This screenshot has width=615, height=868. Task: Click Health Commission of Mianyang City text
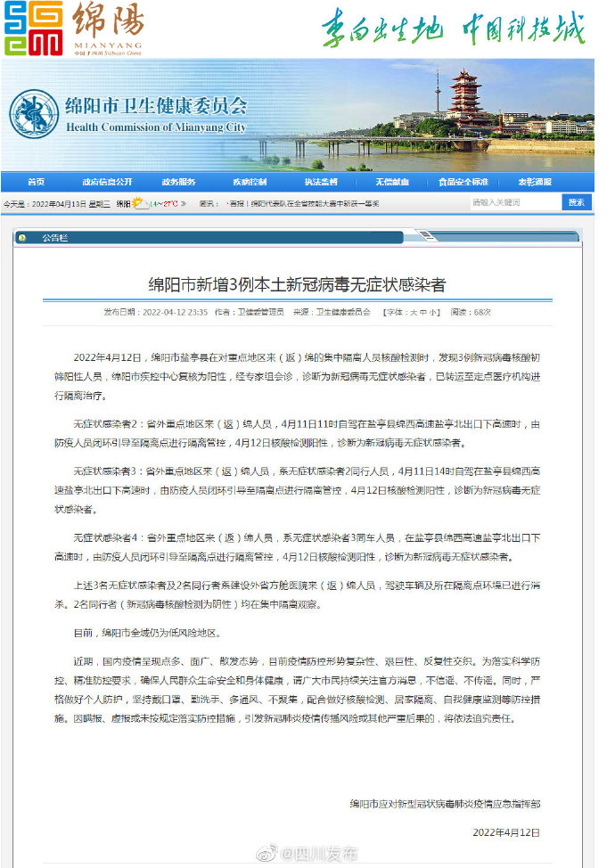[156, 127]
